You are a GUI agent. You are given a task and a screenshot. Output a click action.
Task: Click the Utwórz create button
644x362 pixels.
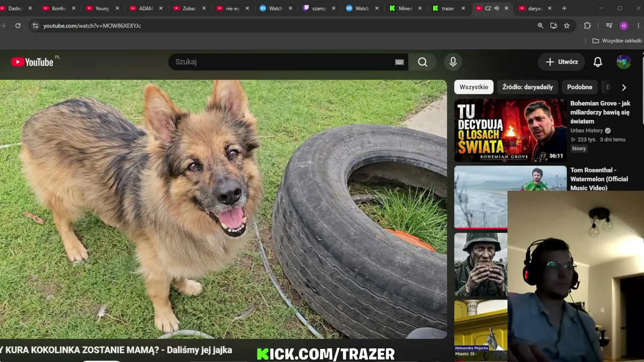tap(561, 62)
